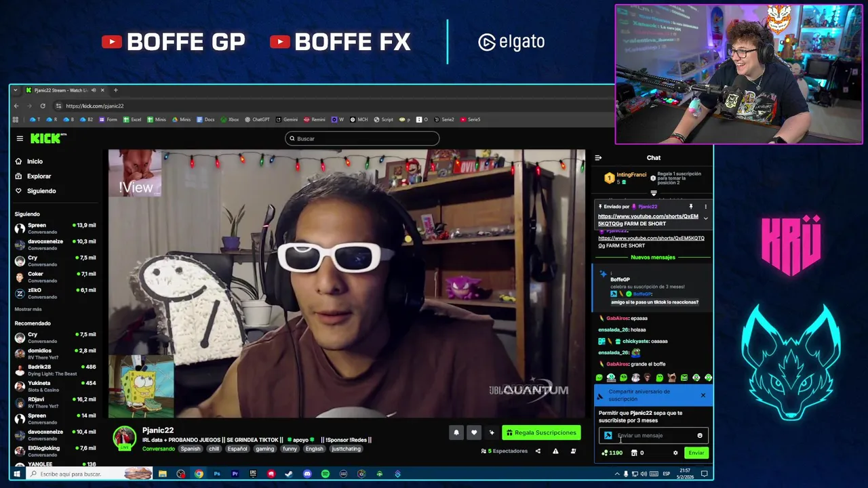Open davooxeneize channel with 10,3 mil viewers

point(54,244)
